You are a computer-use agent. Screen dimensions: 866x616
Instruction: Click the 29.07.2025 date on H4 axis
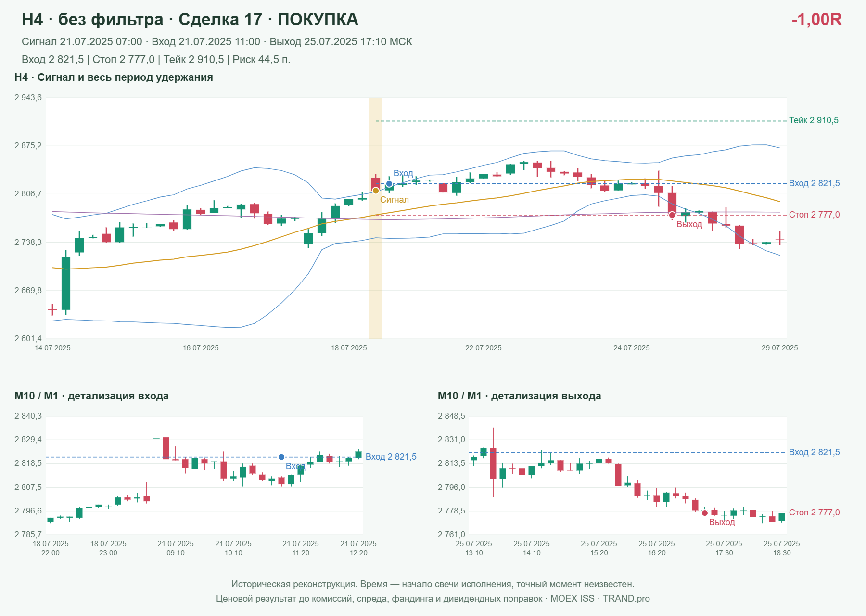point(780,348)
